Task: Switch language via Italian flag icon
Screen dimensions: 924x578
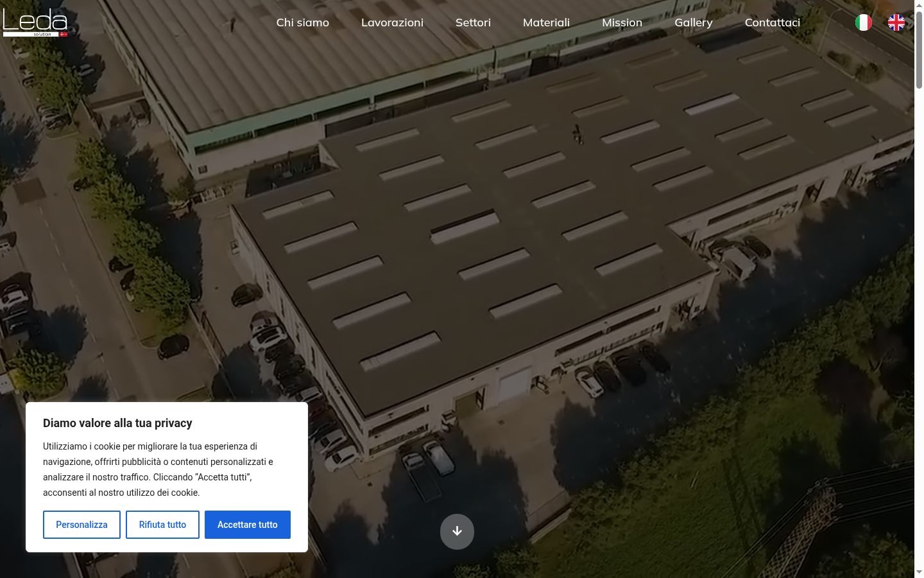Action: coord(864,22)
